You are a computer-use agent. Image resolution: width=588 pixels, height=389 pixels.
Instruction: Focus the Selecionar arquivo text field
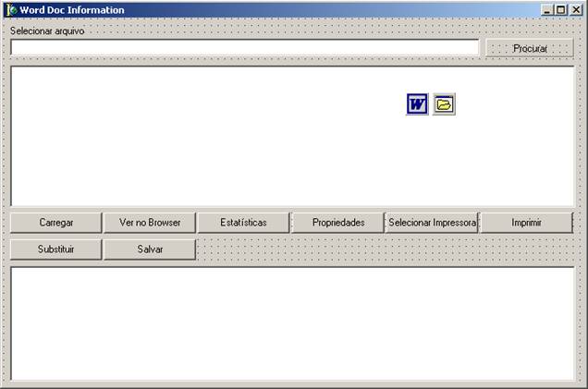click(244, 48)
